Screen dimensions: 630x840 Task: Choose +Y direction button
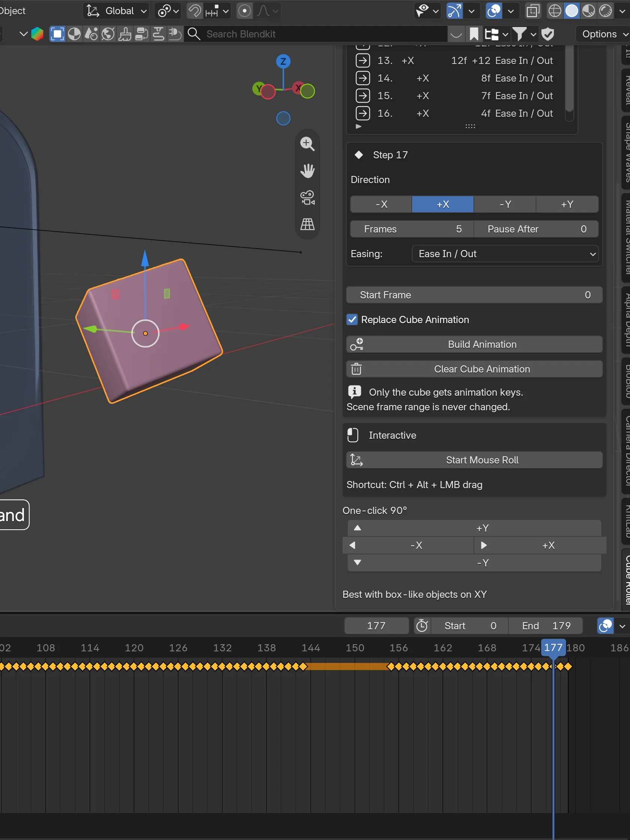tap(567, 204)
